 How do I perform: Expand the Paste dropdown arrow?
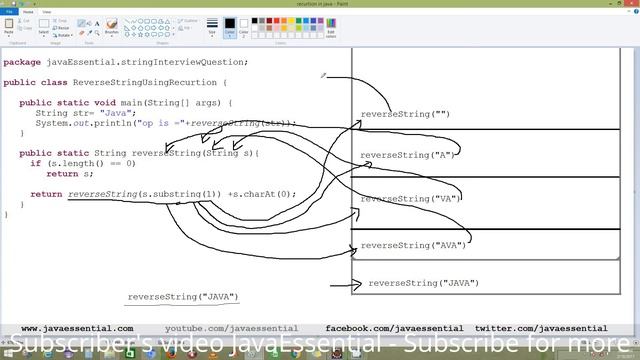click(9, 36)
